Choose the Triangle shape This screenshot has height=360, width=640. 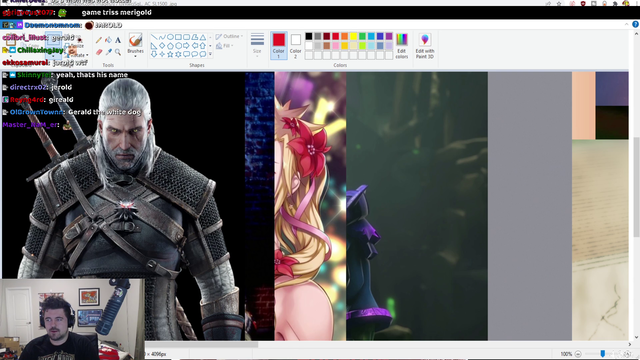tap(203, 37)
